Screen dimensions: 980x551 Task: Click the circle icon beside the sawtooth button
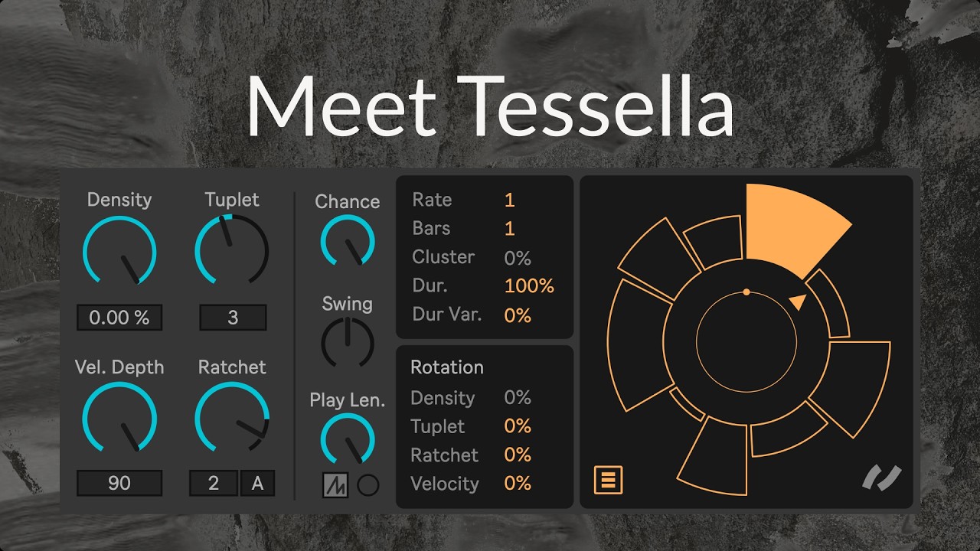pyautogui.click(x=368, y=485)
